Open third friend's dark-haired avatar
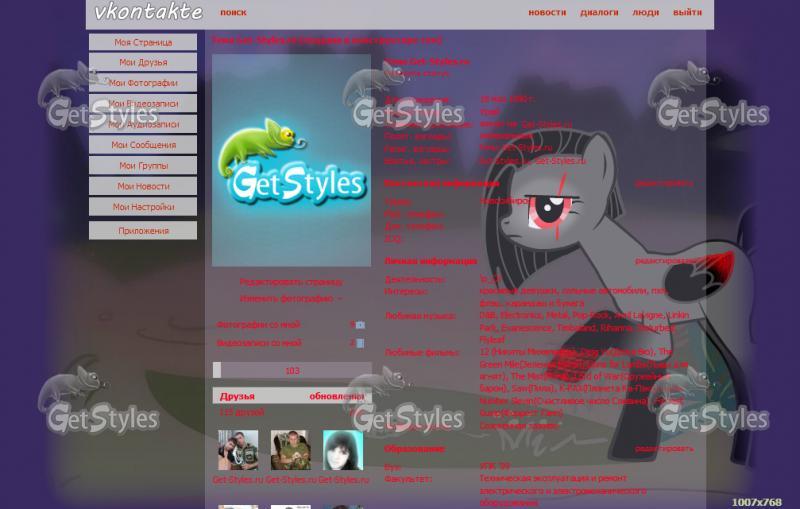Image resolution: width=800 pixels, height=509 pixels. (342, 450)
